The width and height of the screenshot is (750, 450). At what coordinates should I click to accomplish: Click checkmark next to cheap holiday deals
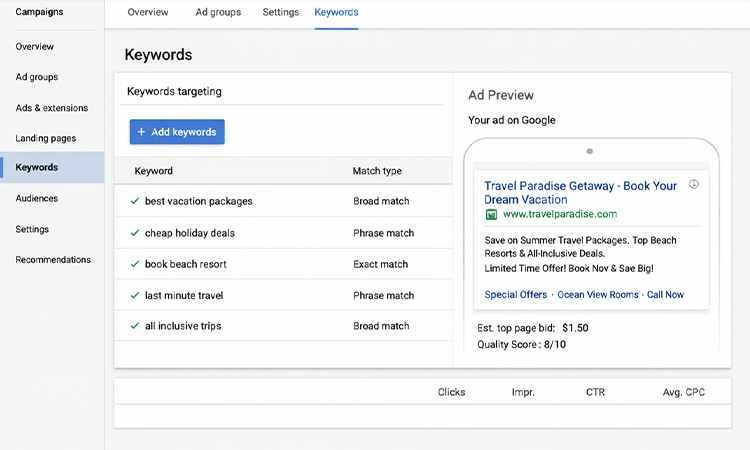[x=135, y=233]
